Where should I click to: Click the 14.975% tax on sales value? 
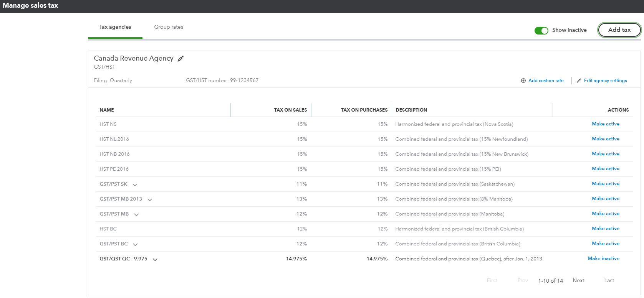point(296,259)
